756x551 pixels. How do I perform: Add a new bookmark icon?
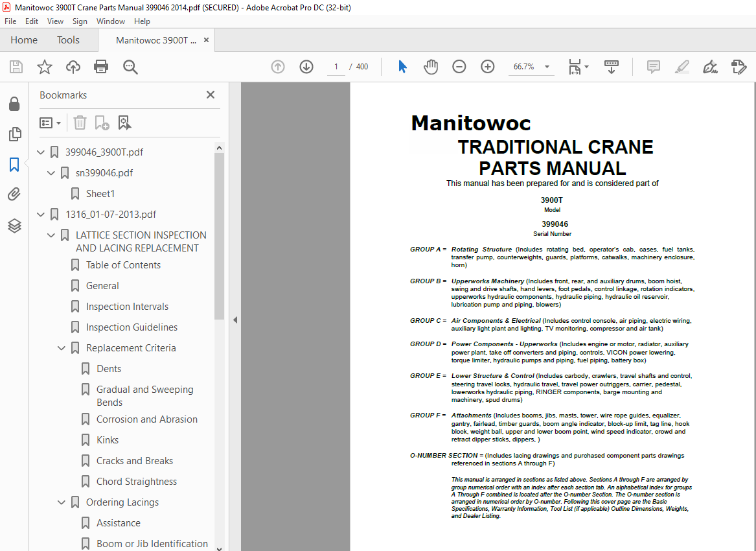102,123
